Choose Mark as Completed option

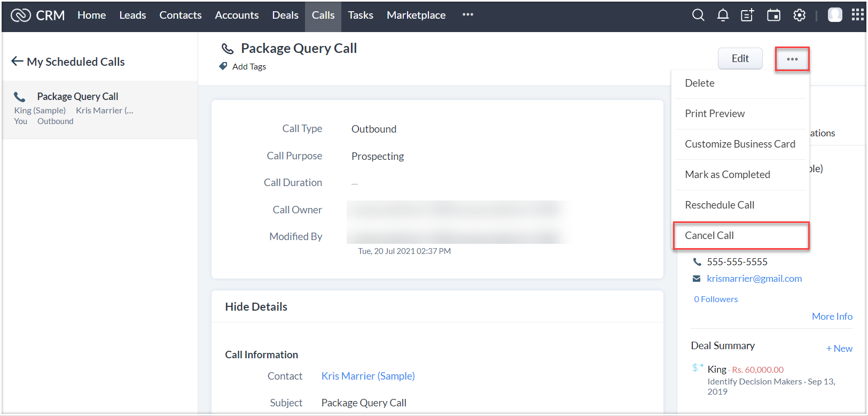coord(727,174)
